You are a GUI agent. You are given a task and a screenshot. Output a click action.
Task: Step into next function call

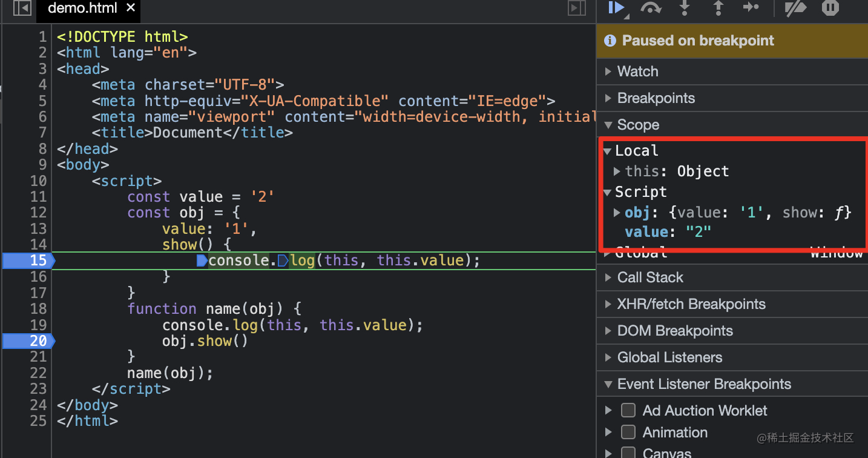pos(685,7)
